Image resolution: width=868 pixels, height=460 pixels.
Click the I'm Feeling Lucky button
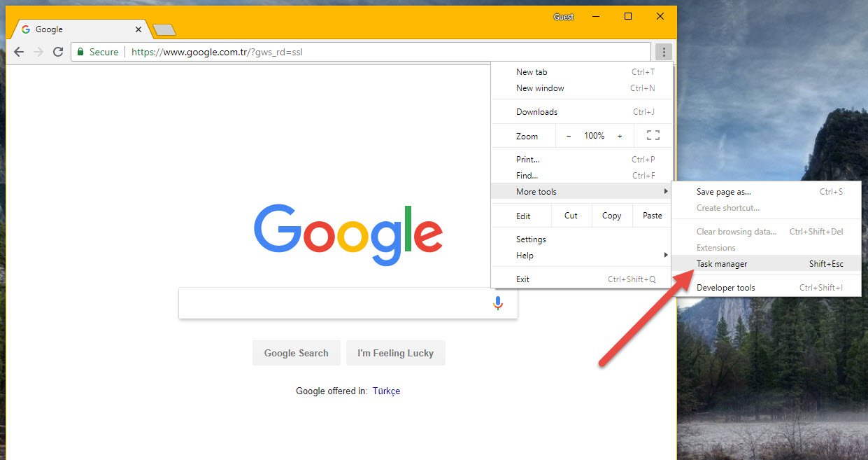[x=396, y=353]
